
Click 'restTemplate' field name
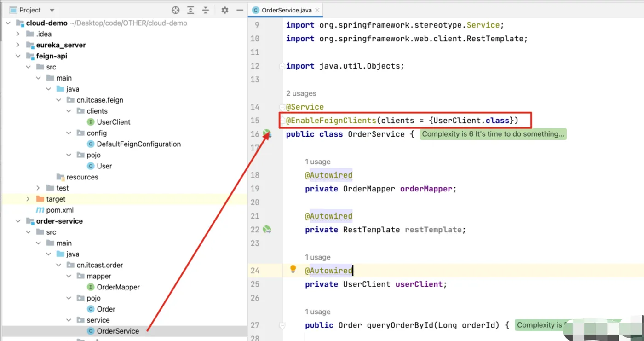coord(433,230)
